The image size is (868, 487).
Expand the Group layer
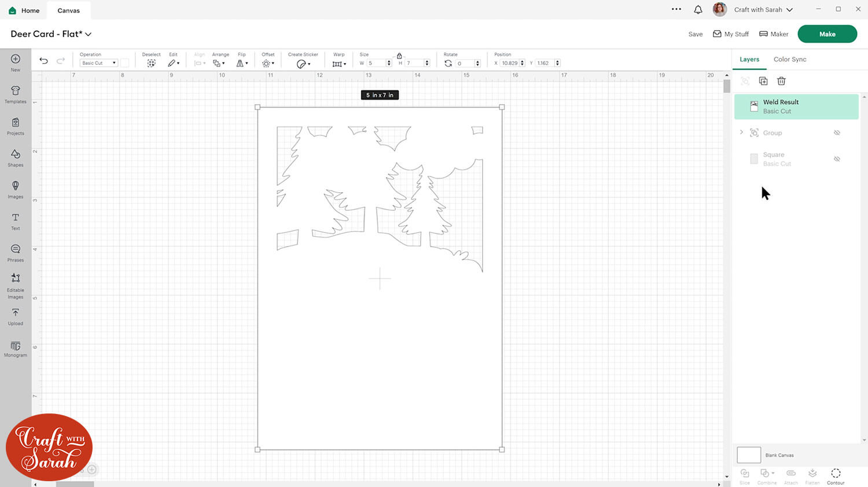click(741, 133)
